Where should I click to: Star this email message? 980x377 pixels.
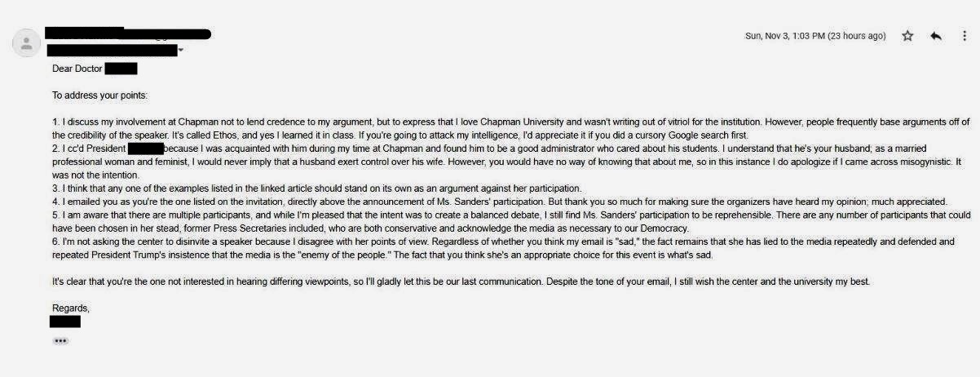pos(907,36)
